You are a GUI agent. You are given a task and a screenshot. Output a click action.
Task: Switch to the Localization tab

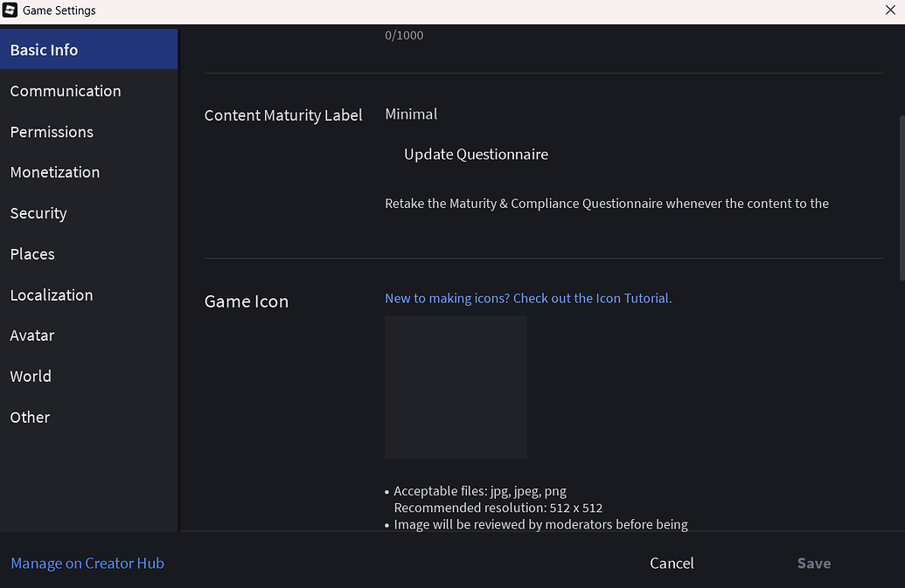[89, 294]
